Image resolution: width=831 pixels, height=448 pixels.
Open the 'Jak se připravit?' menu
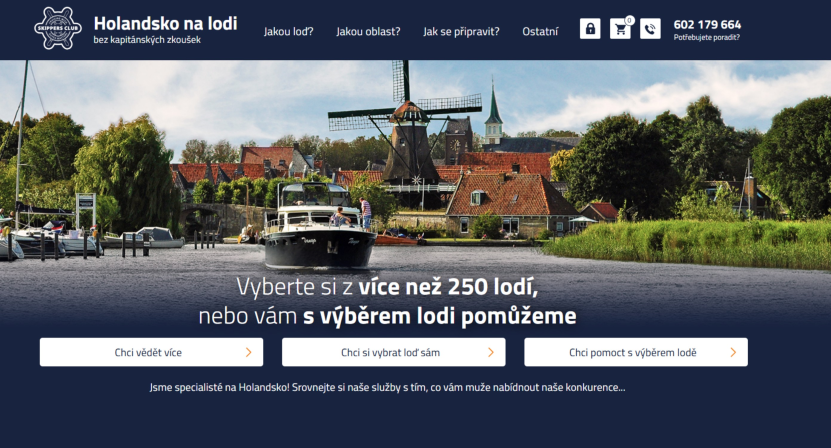[x=461, y=31]
